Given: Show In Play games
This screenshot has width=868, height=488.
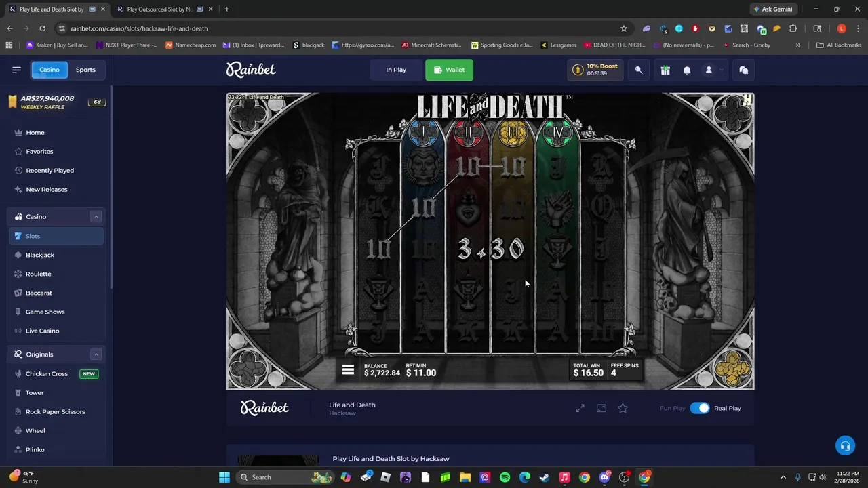Looking at the screenshot, I should pos(396,70).
